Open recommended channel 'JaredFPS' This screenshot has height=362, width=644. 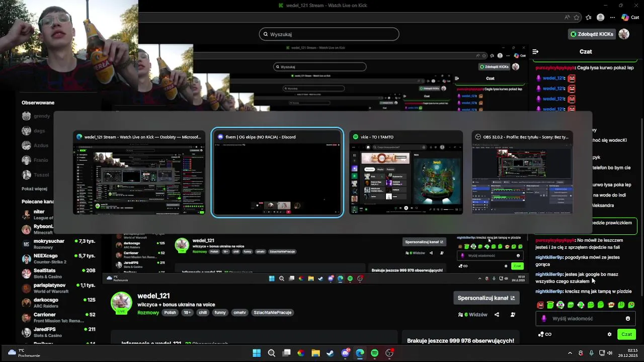coord(58,332)
